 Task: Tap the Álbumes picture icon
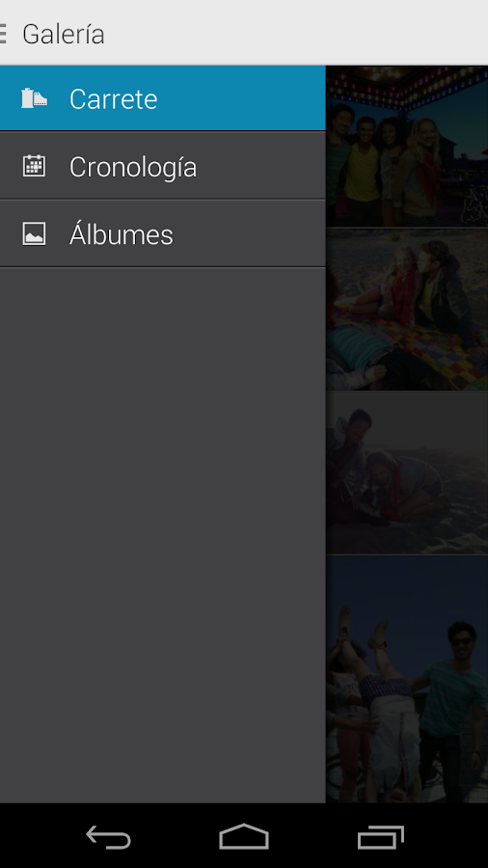[x=34, y=233]
